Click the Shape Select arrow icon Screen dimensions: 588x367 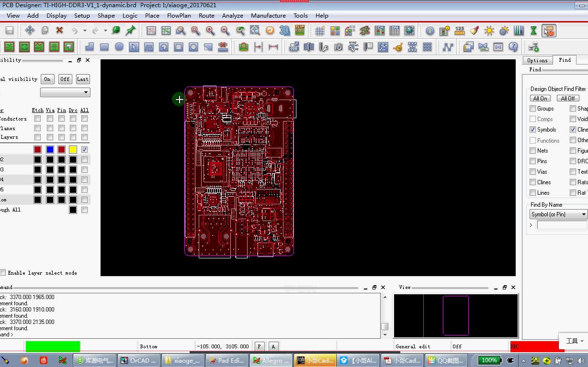tap(134, 47)
